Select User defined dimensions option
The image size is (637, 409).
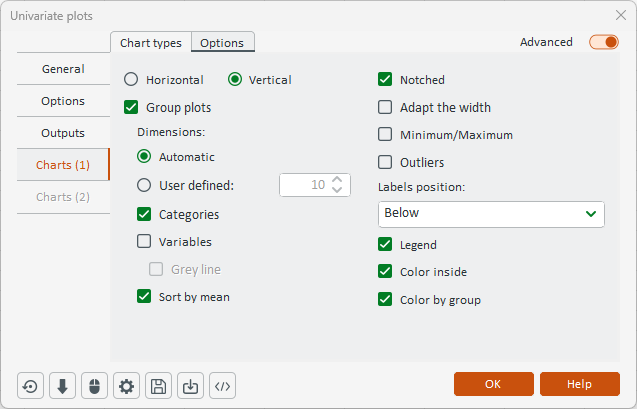pyautogui.click(x=144, y=186)
